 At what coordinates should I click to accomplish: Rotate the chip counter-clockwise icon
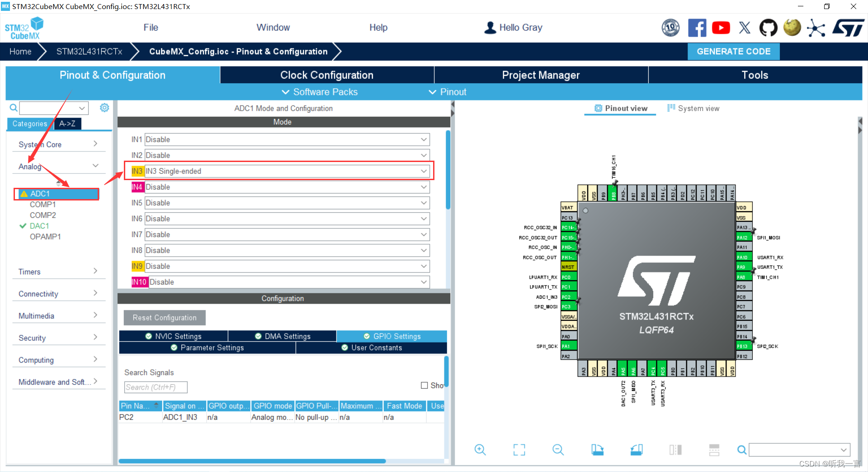coord(637,449)
